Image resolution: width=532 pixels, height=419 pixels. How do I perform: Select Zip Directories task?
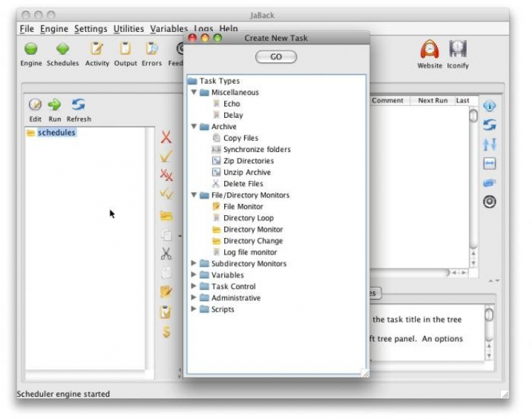click(248, 160)
